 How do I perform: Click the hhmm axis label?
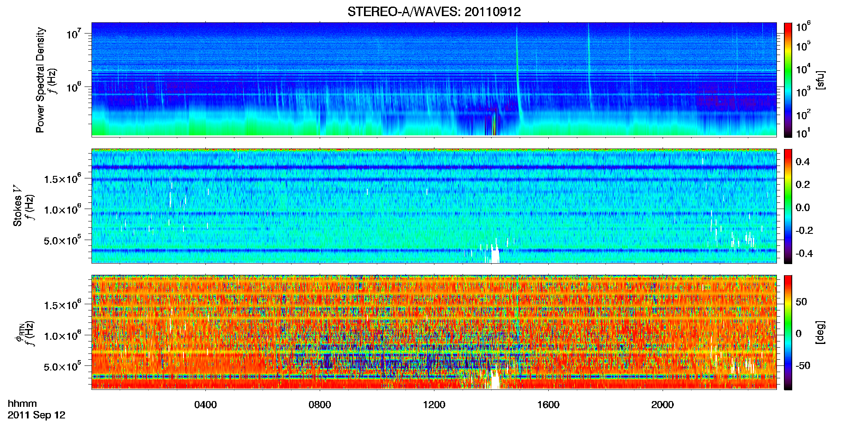pos(22,404)
